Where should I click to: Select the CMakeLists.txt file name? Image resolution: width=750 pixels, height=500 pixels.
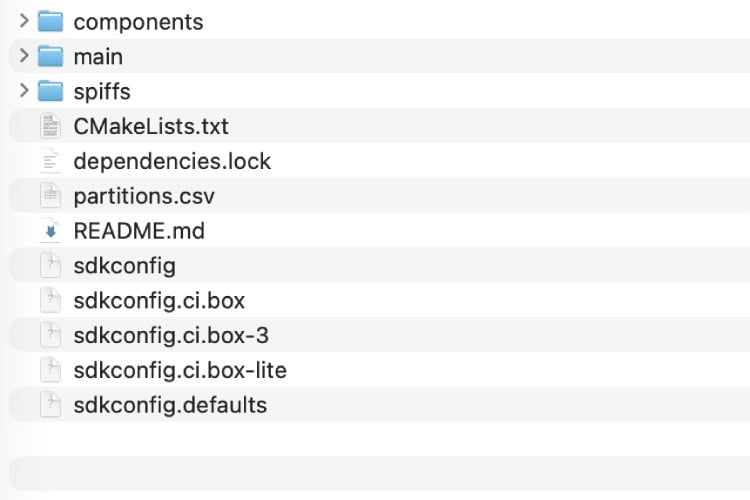[151, 126]
